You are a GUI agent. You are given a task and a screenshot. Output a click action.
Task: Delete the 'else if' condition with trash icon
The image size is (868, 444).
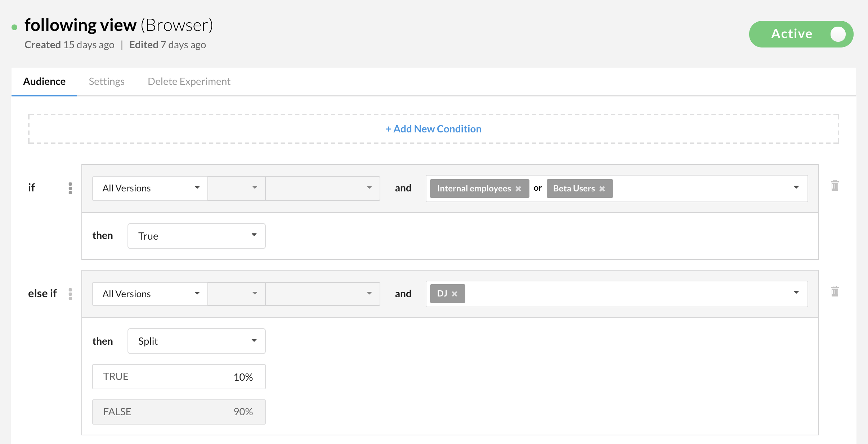[x=835, y=291]
